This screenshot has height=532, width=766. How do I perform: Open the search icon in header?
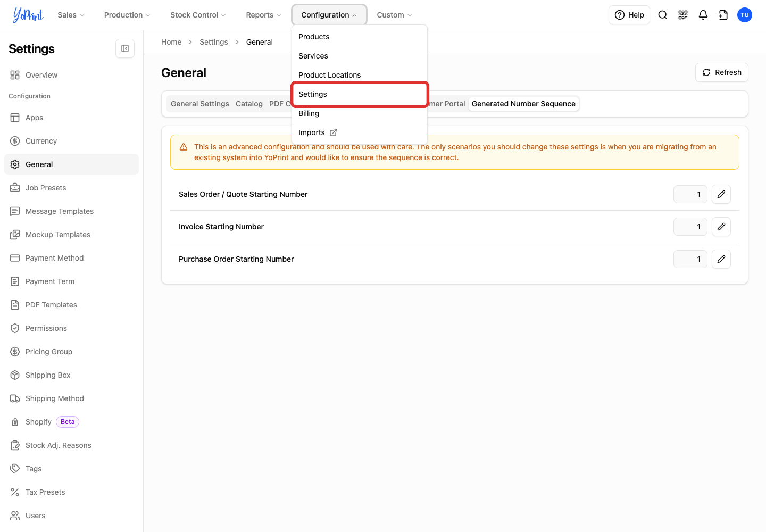pyautogui.click(x=663, y=15)
